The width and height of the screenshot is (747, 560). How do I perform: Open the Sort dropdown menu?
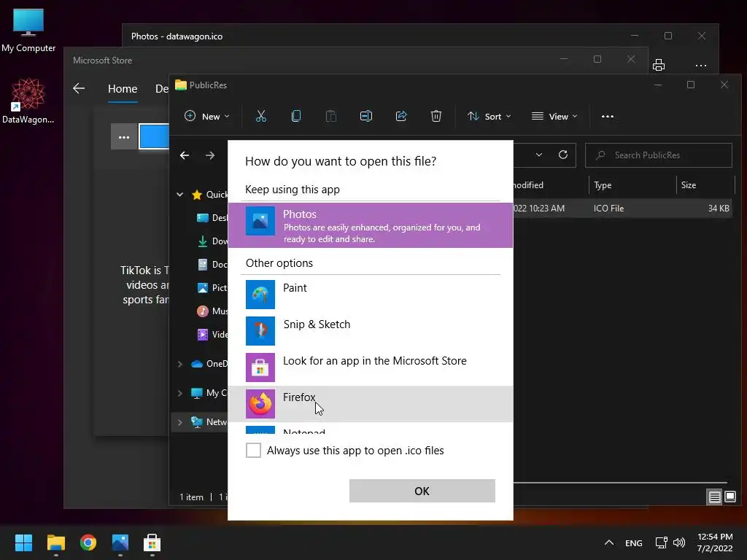tap(489, 116)
